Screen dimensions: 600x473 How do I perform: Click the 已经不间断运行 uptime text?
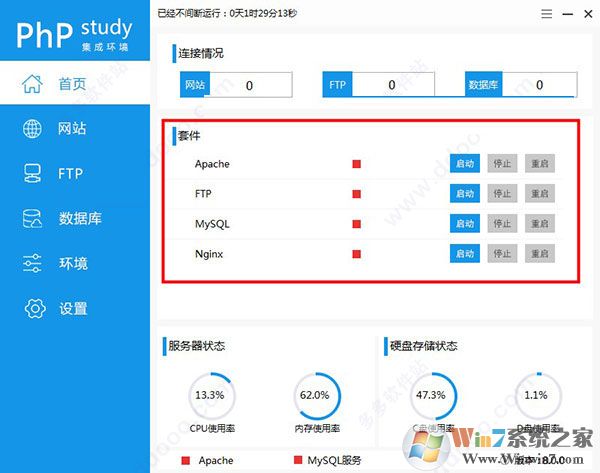pyautogui.click(x=227, y=13)
